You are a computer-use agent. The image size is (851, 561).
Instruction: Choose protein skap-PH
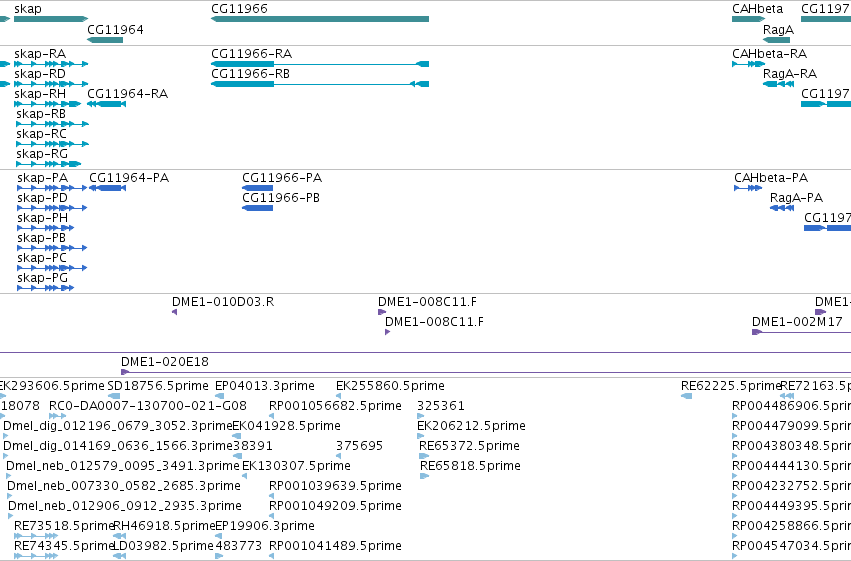pos(46,228)
